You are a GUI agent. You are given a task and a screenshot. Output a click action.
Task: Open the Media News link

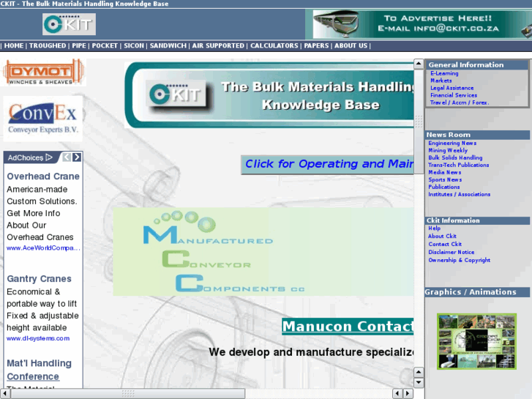click(444, 172)
